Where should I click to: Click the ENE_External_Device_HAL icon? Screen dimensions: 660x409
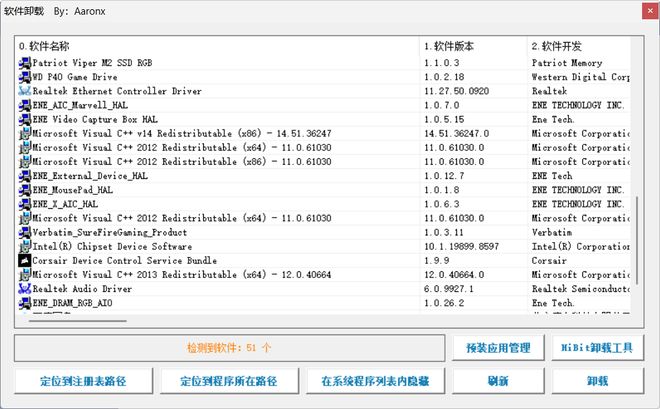25,176
